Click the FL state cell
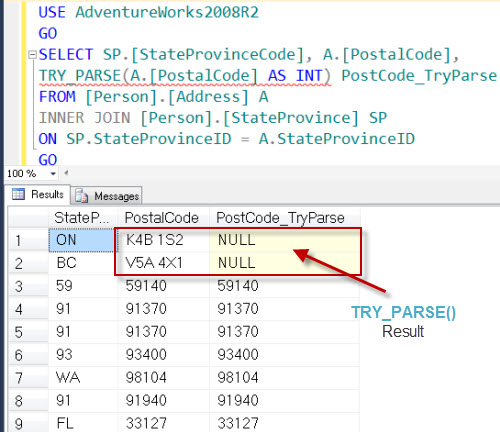Image resolution: width=500 pixels, height=432 pixels. pyautogui.click(x=83, y=423)
